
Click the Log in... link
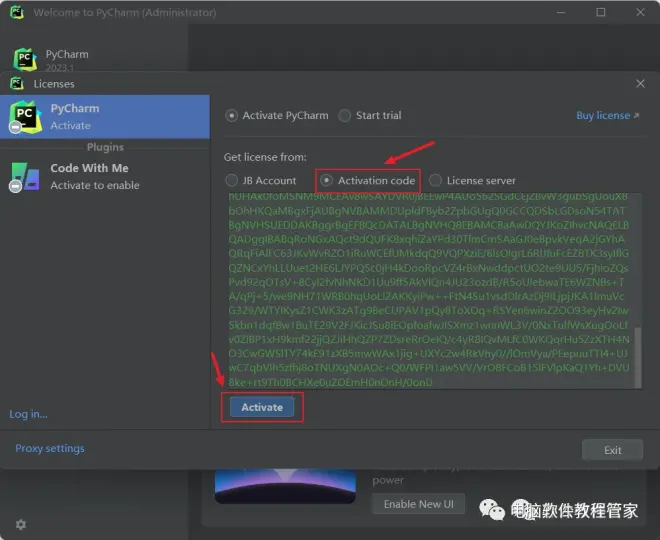pyautogui.click(x=28, y=414)
